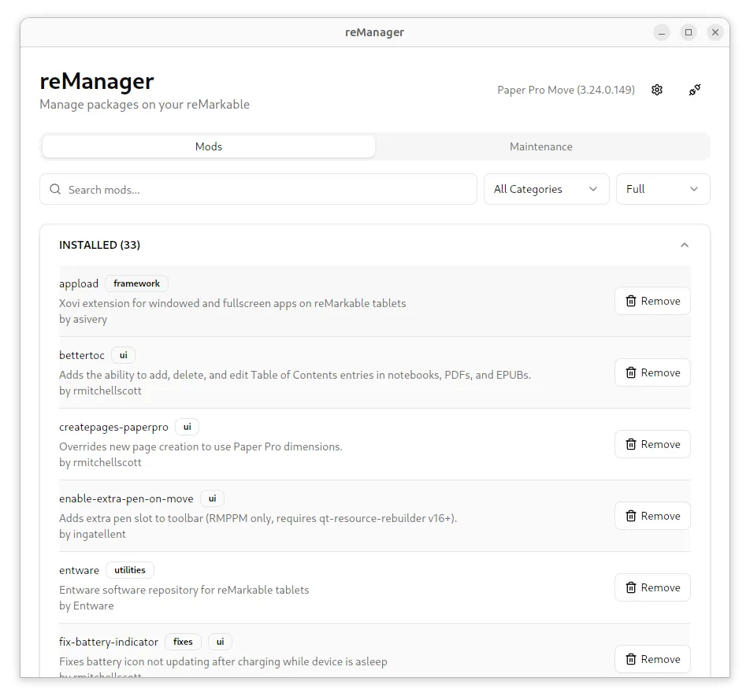Click 'Adds extra pen slot' description

(x=258, y=518)
